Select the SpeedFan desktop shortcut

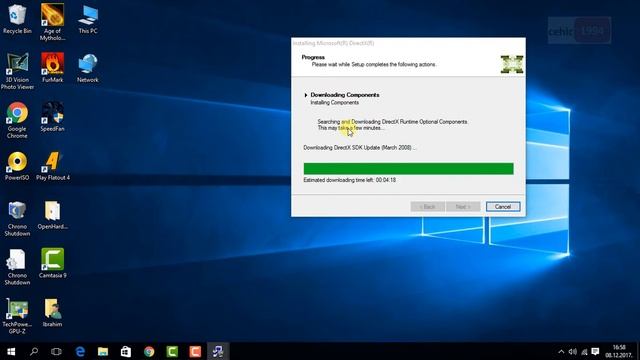click(x=52, y=117)
